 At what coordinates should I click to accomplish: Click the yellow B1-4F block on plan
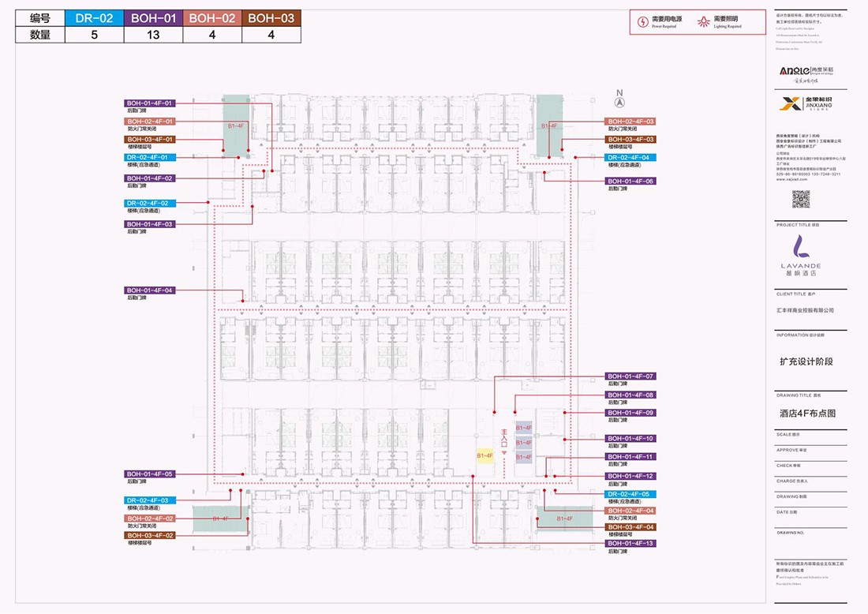click(485, 456)
